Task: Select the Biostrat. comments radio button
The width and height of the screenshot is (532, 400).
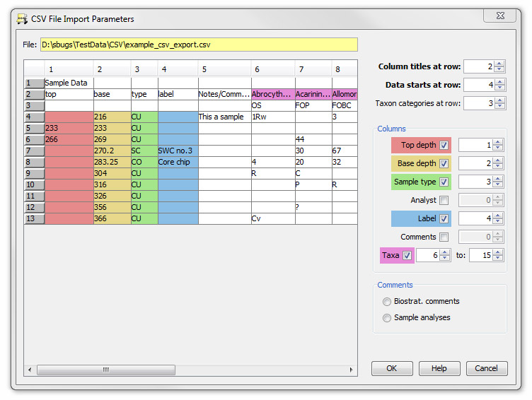Action: tap(387, 301)
